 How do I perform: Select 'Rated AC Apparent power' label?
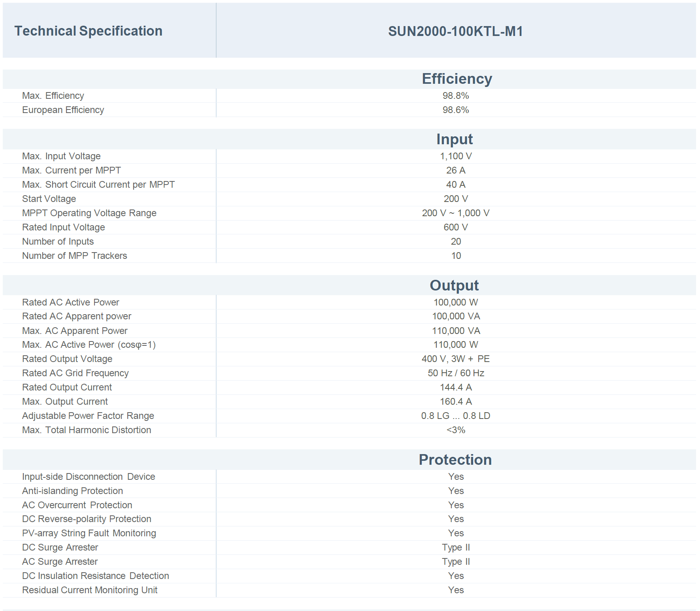pyautogui.click(x=77, y=316)
